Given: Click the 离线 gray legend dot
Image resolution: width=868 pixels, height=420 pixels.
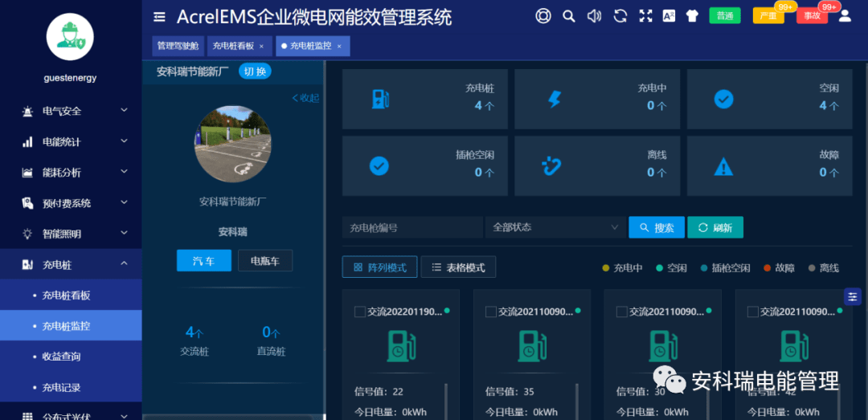Looking at the screenshot, I should click(812, 268).
